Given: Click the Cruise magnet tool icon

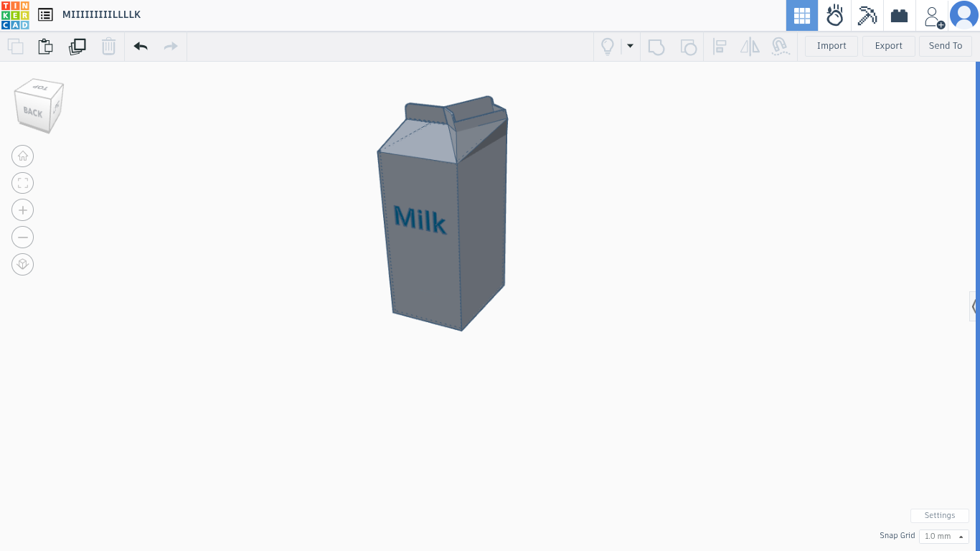Looking at the screenshot, I should pos(781,47).
